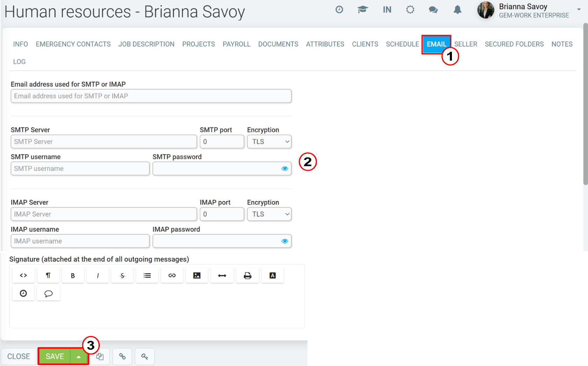The height and width of the screenshot is (366, 588).
Task: Open the graduation cap training icon
Action: click(363, 9)
